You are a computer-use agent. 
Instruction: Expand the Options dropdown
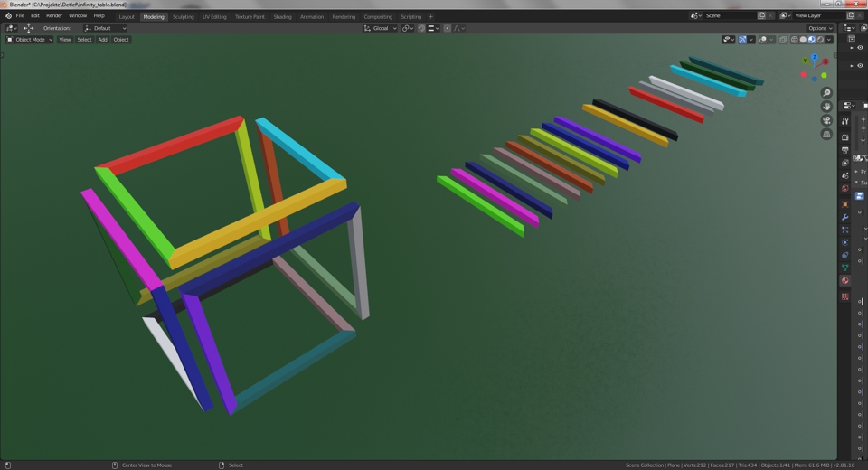pos(819,28)
